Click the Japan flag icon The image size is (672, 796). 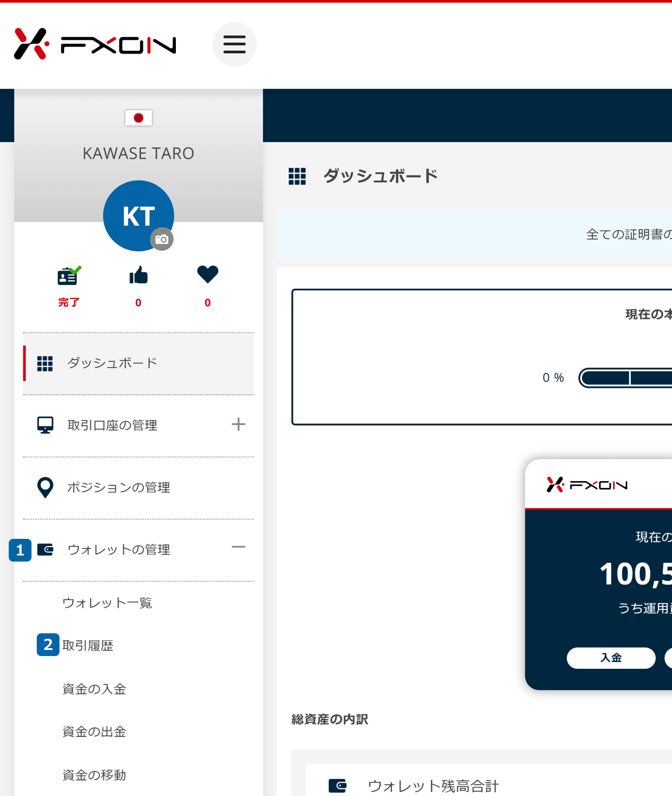138,118
